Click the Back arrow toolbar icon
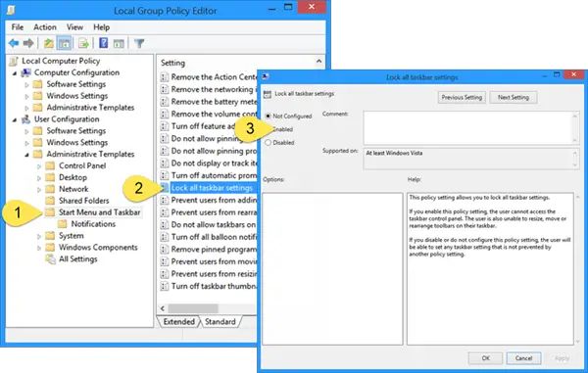 point(14,43)
